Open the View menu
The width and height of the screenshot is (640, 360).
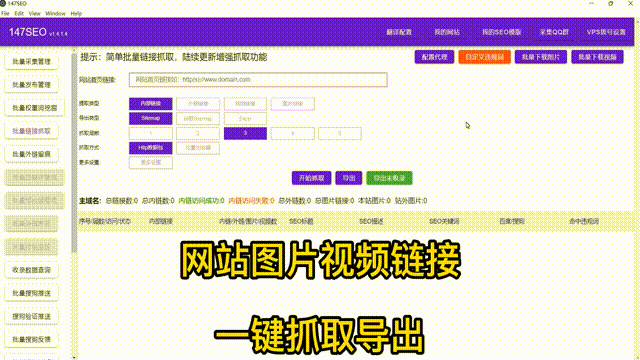coord(35,13)
